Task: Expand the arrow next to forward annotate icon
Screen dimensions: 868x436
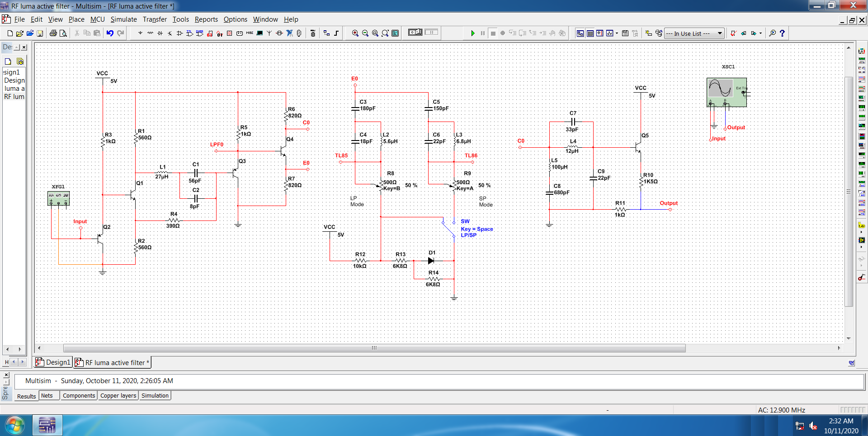Action: (x=760, y=33)
